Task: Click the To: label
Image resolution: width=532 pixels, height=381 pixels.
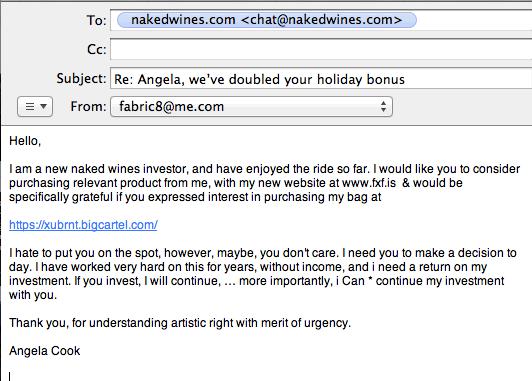Action: (97, 20)
